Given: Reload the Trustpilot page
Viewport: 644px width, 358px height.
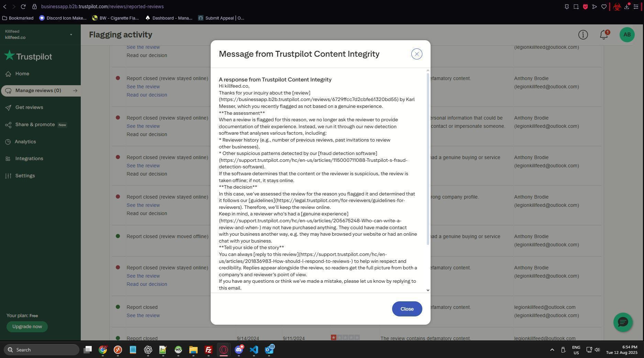Looking at the screenshot, I should [23, 7].
